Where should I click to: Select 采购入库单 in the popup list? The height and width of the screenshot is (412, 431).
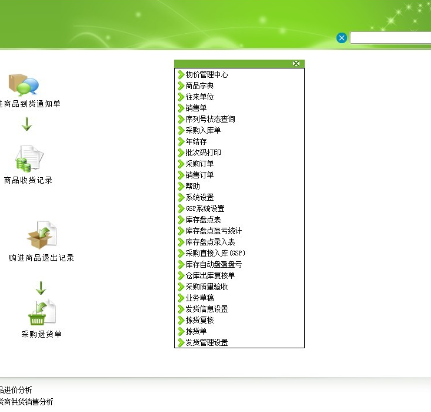(x=203, y=130)
